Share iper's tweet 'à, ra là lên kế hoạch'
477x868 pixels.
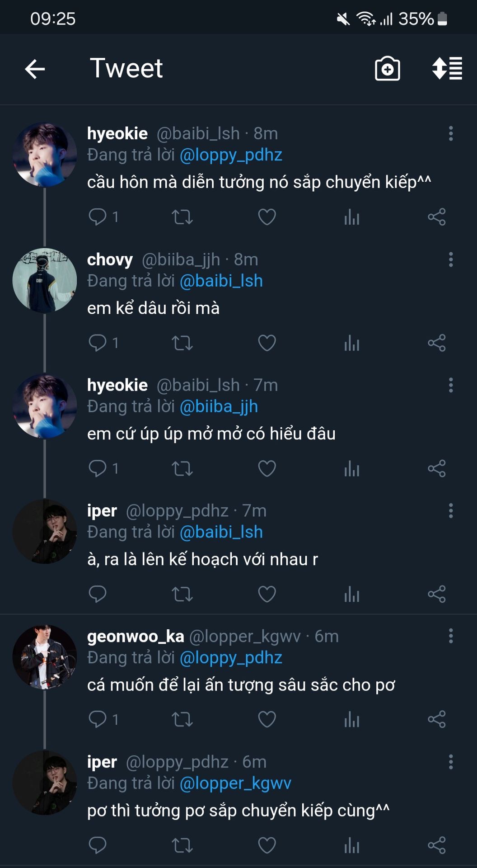click(x=436, y=594)
